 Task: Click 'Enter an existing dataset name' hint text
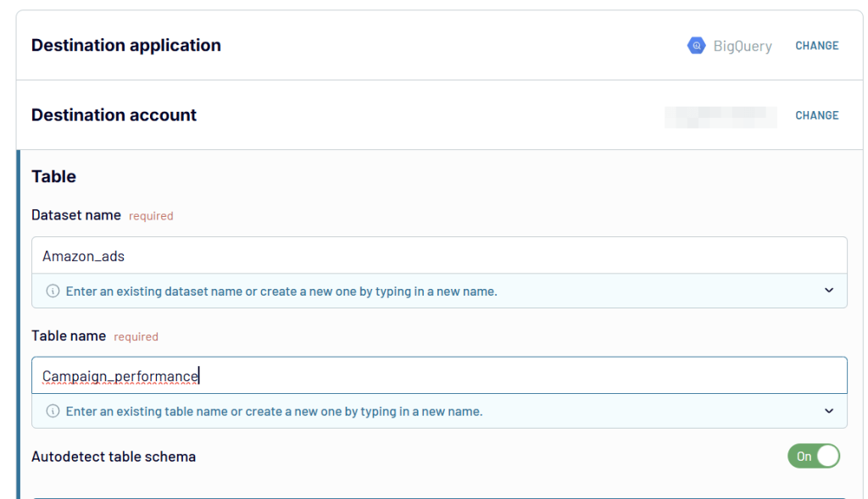pyautogui.click(x=281, y=291)
